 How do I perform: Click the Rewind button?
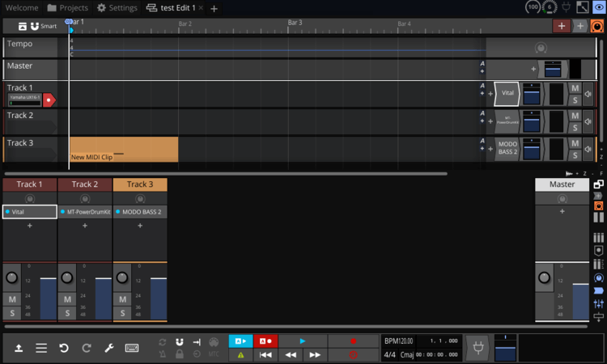(x=290, y=355)
